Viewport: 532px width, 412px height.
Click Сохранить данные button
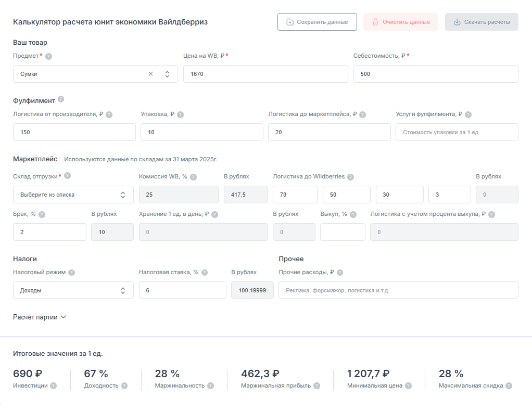click(x=317, y=22)
